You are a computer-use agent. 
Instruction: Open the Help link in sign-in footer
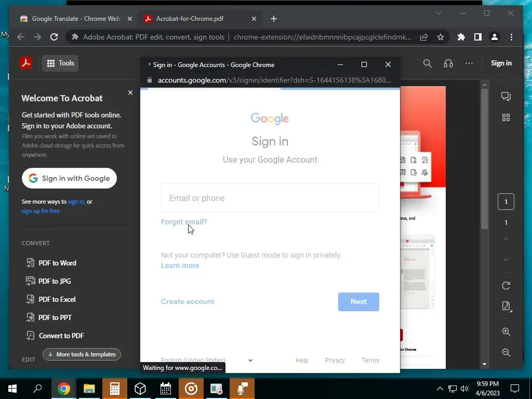pos(302,361)
